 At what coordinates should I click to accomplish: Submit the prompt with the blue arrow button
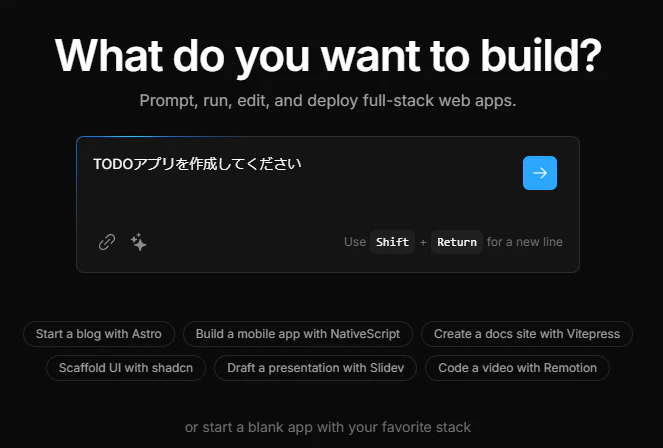(x=540, y=173)
